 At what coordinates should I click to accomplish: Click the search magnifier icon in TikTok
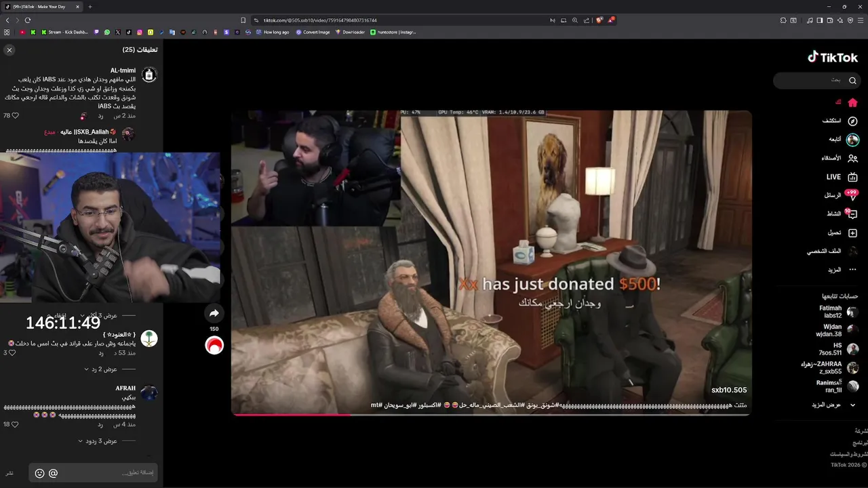tap(852, 81)
